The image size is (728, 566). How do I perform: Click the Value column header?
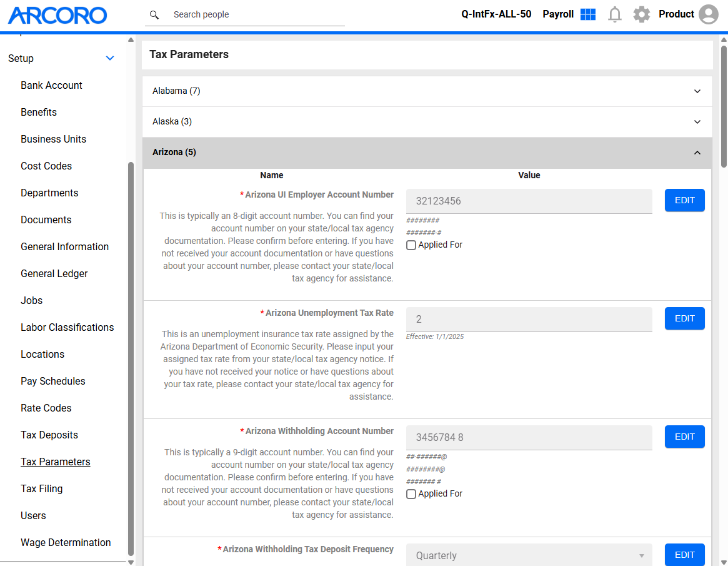tap(529, 176)
